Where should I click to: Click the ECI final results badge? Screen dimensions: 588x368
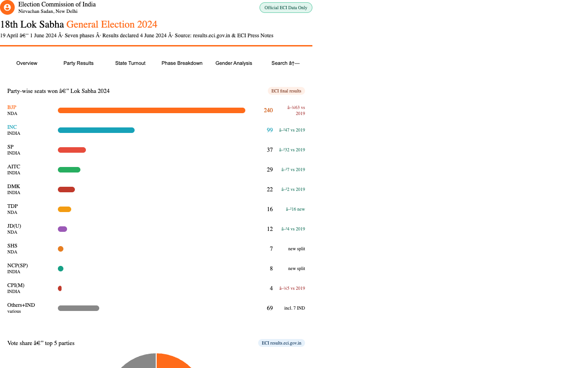pyautogui.click(x=286, y=91)
